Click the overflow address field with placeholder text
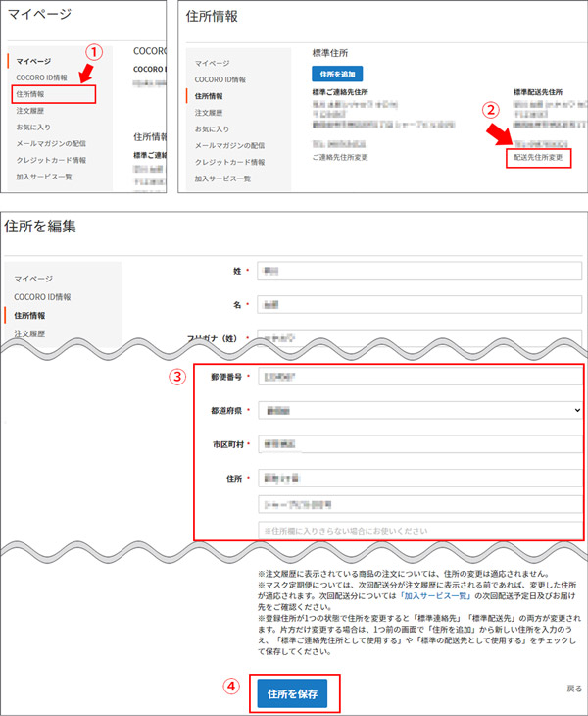The height and width of the screenshot is (716, 588). point(418,530)
